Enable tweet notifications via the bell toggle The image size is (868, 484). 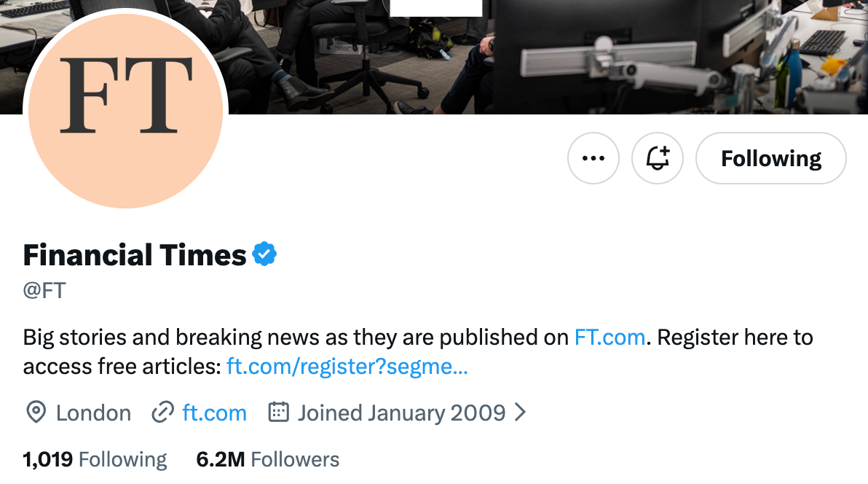[657, 158]
